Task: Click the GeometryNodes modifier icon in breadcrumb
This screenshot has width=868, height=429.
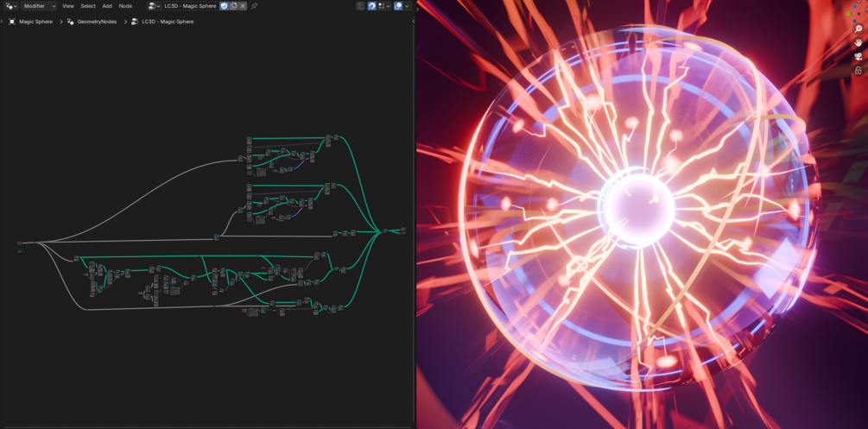Action: [x=70, y=22]
